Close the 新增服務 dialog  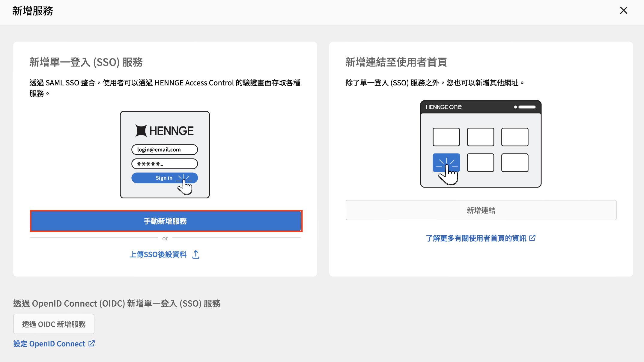coord(624,10)
